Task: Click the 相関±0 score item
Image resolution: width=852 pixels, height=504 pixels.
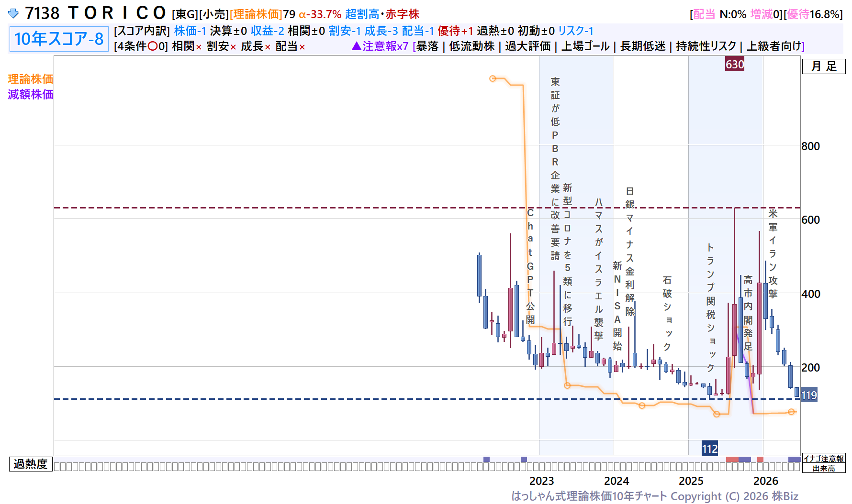Action: [x=306, y=31]
